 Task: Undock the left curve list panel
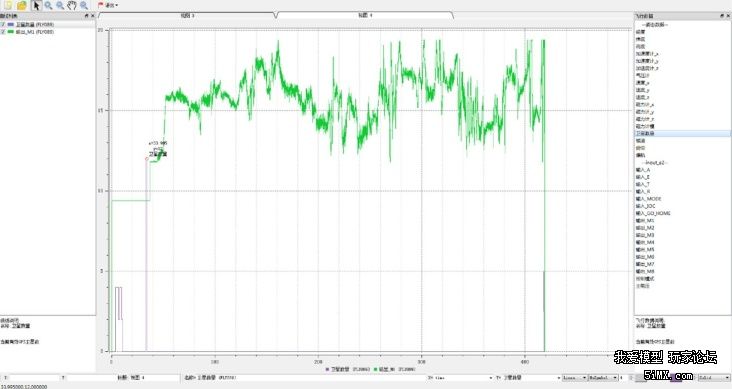coord(86,16)
